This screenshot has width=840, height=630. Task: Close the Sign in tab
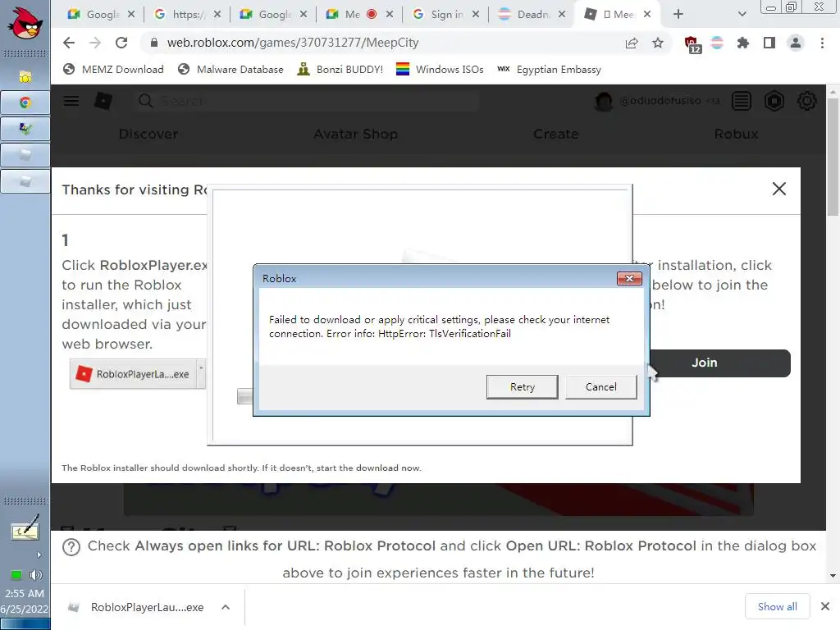pyautogui.click(x=475, y=15)
